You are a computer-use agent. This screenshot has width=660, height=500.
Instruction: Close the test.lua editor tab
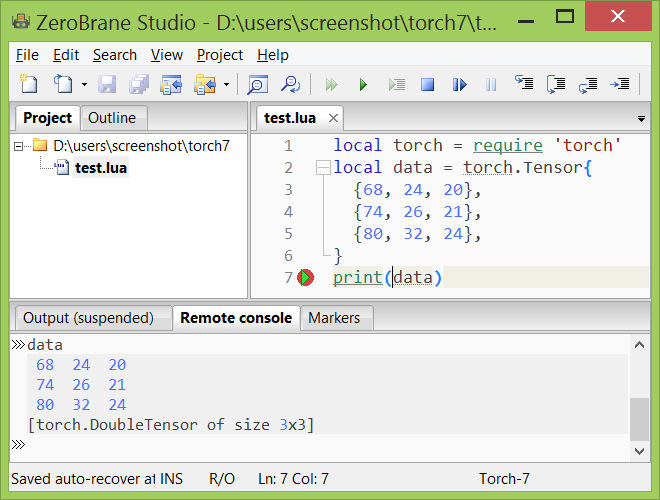click(333, 118)
